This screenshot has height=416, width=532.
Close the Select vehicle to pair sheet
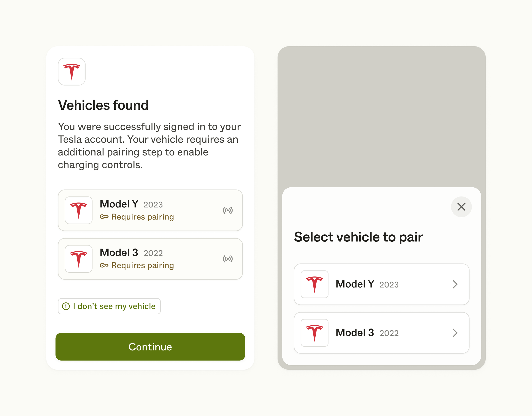[461, 207]
